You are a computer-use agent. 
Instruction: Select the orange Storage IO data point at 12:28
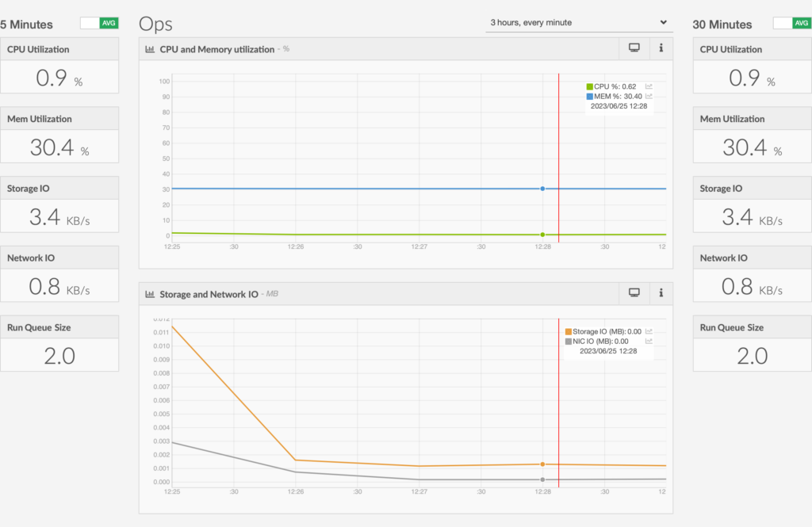click(542, 464)
